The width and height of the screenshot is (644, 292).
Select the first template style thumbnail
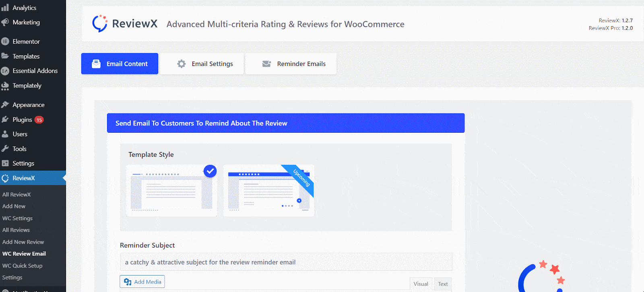(x=171, y=191)
